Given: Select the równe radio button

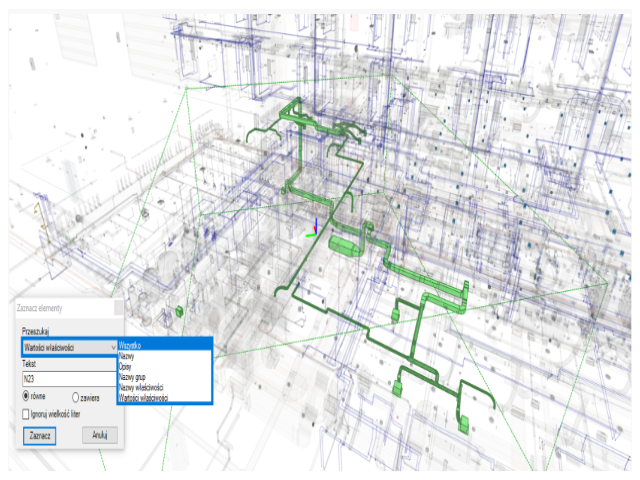Looking at the screenshot, I should point(27,397).
